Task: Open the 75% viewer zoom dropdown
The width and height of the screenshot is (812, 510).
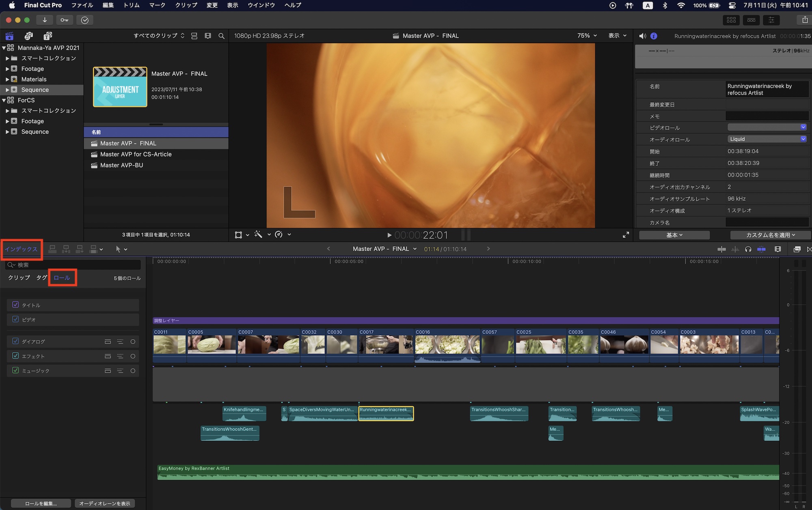Action: (x=587, y=36)
